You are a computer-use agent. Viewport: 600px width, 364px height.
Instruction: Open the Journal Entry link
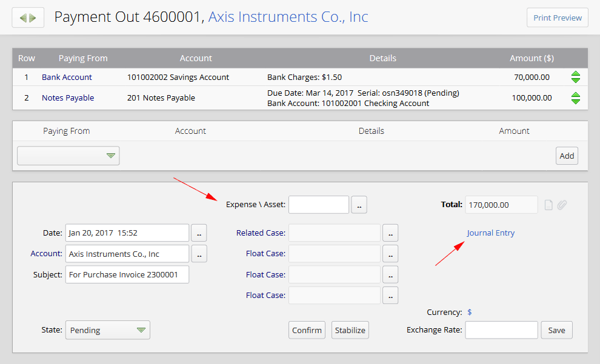pos(490,233)
